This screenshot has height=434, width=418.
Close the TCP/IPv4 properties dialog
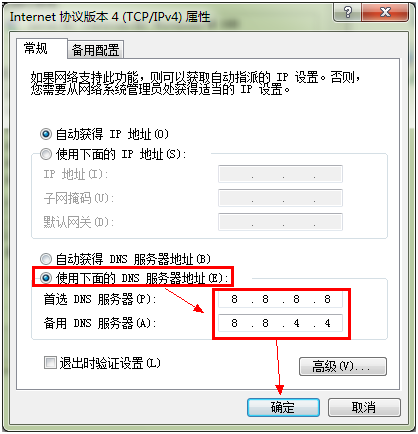coord(385,13)
